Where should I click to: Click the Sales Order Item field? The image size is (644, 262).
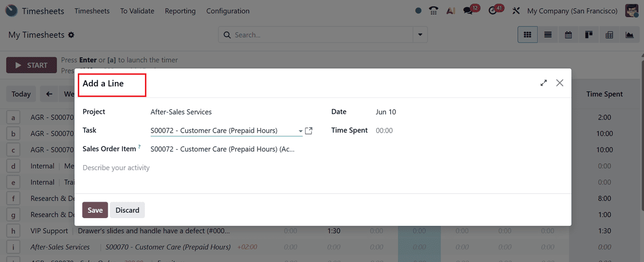pyautogui.click(x=223, y=149)
